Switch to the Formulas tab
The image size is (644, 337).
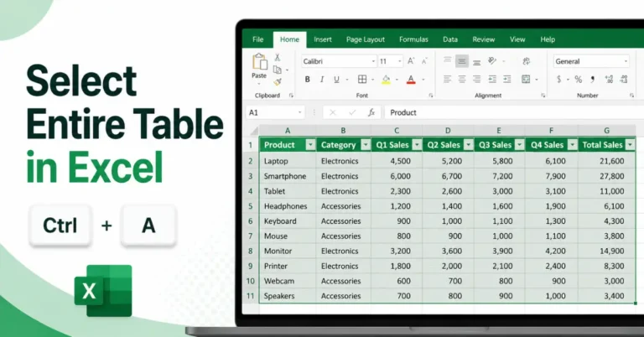point(413,39)
